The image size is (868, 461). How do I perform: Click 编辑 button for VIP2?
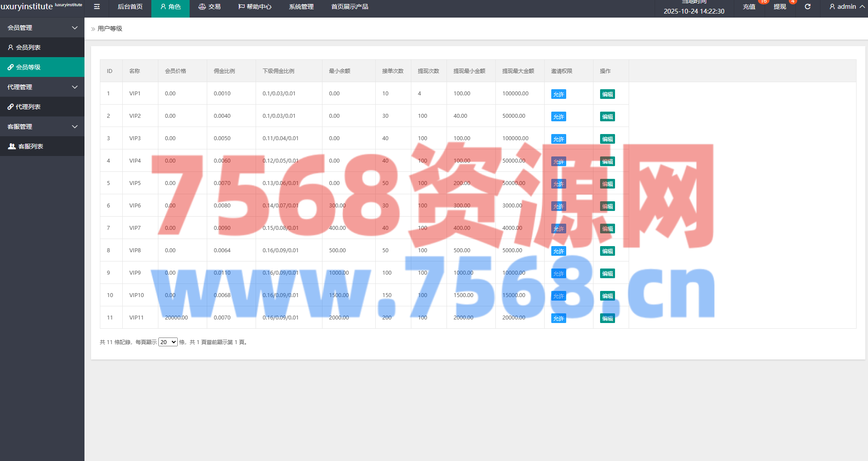coord(607,117)
